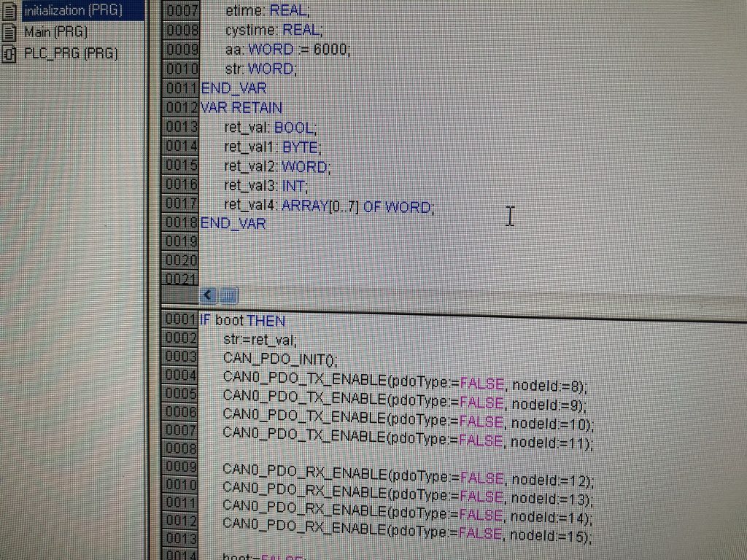Click the document icon beside initialization (PRG)
Screen dimensions: 747x560
click(x=10, y=11)
